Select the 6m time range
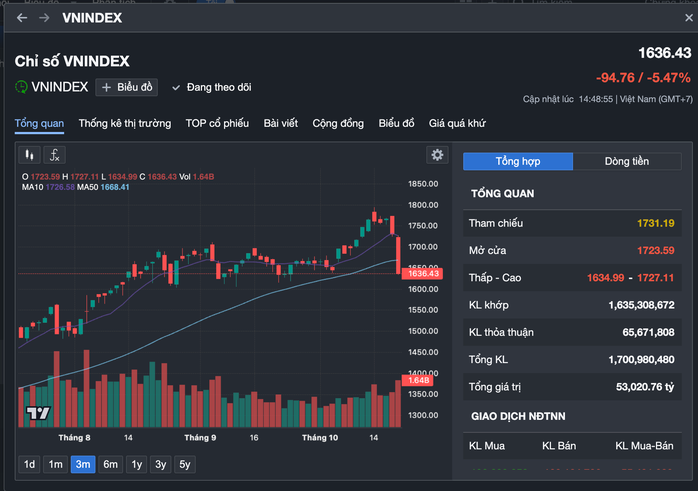This screenshot has height=491, width=698. (110, 464)
